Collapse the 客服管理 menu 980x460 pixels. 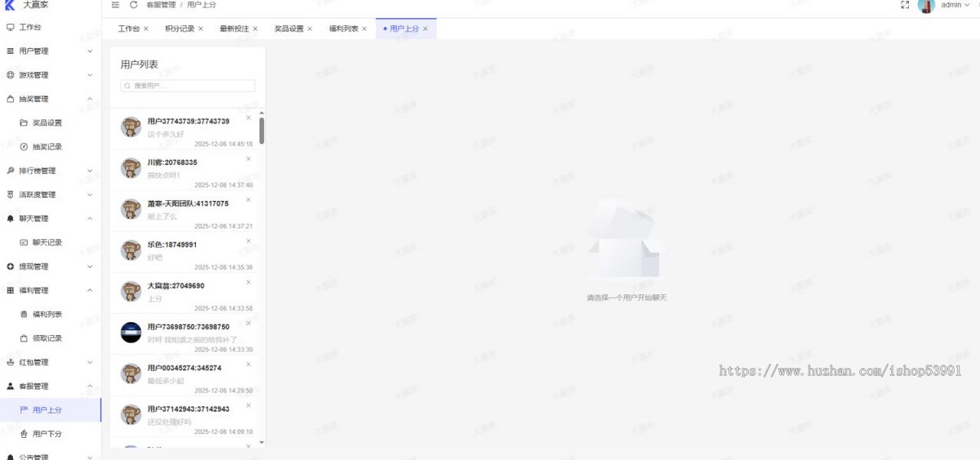point(51,386)
